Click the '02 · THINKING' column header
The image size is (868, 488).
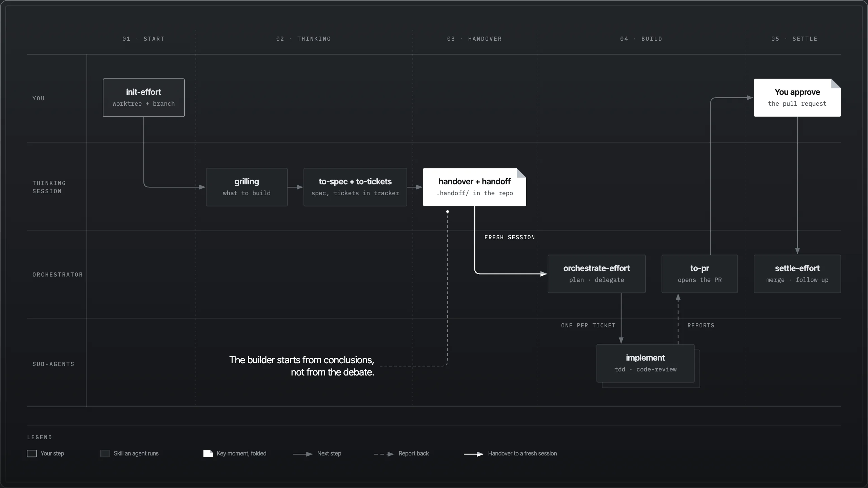click(303, 39)
